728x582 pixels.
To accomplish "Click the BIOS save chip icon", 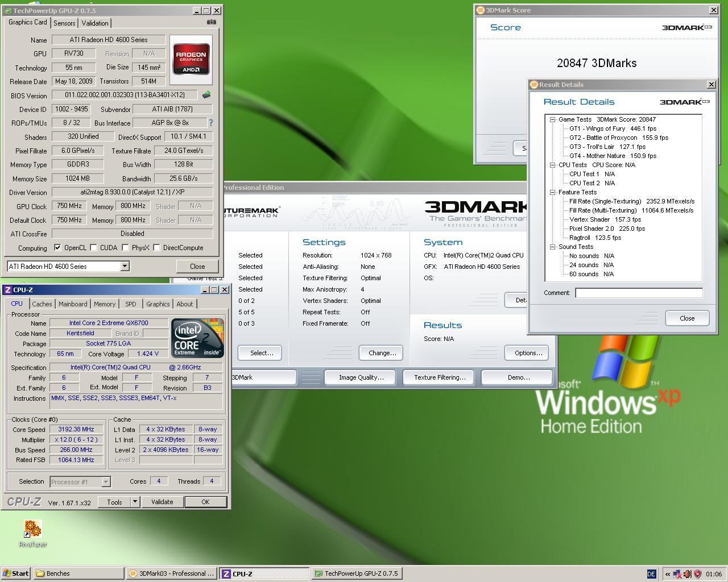I will click(206, 95).
